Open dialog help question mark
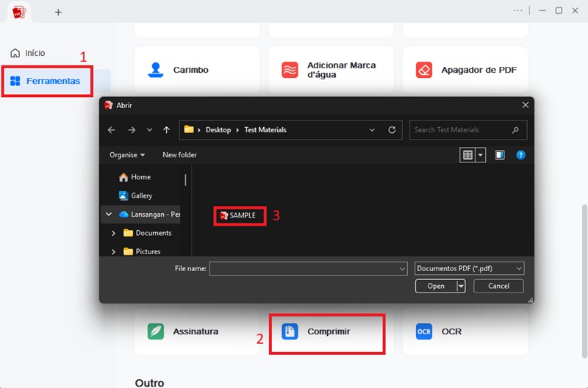588x388 pixels. click(520, 155)
